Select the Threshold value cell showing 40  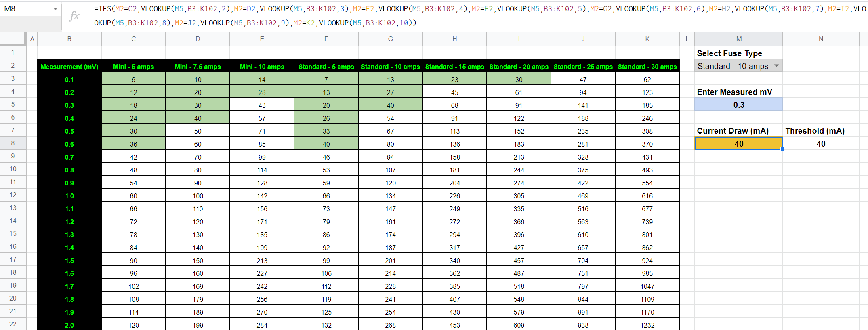[821, 144]
